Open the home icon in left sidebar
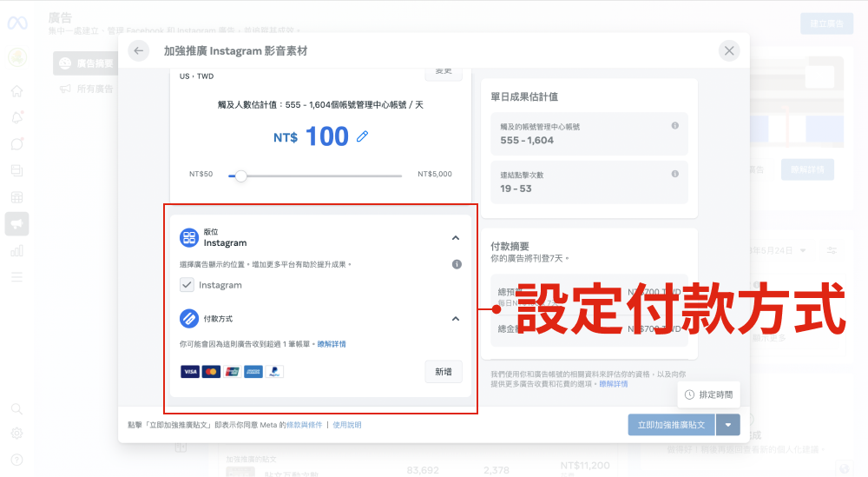Image resolution: width=868 pixels, height=477 pixels. 16,91
